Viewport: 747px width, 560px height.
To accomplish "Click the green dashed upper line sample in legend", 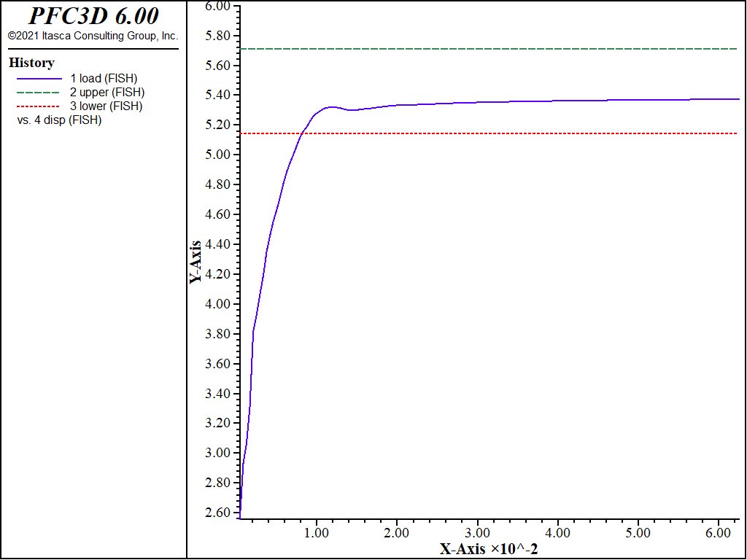I will 39,93.
